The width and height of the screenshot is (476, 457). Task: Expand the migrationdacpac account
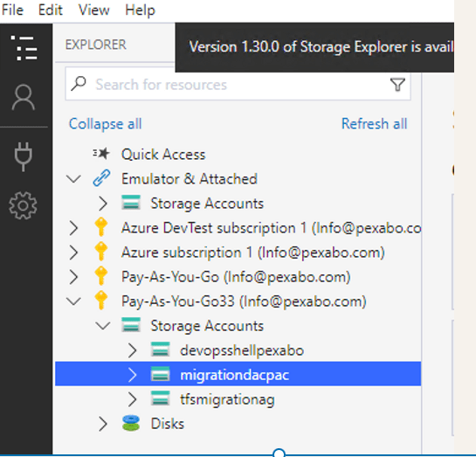pyautogui.click(x=133, y=375)
